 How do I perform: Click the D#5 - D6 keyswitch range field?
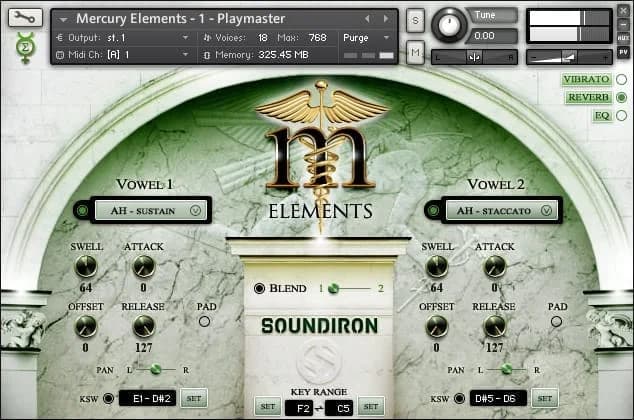(x=499, y=399)
